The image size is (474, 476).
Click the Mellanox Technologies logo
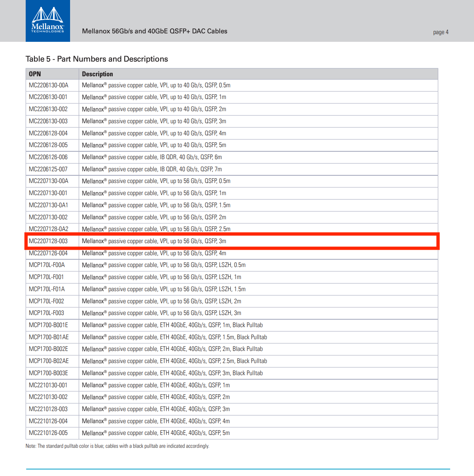pos(48,21)
